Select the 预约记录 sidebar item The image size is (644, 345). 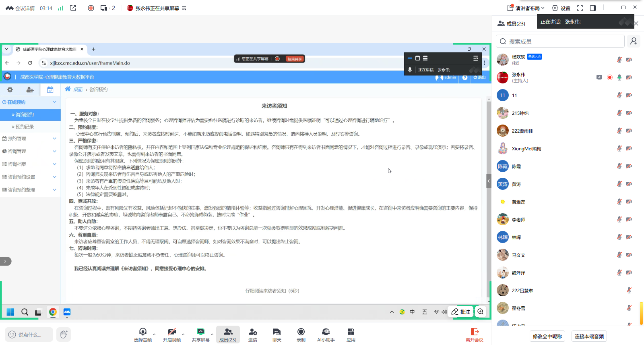[x=30, y=127]
